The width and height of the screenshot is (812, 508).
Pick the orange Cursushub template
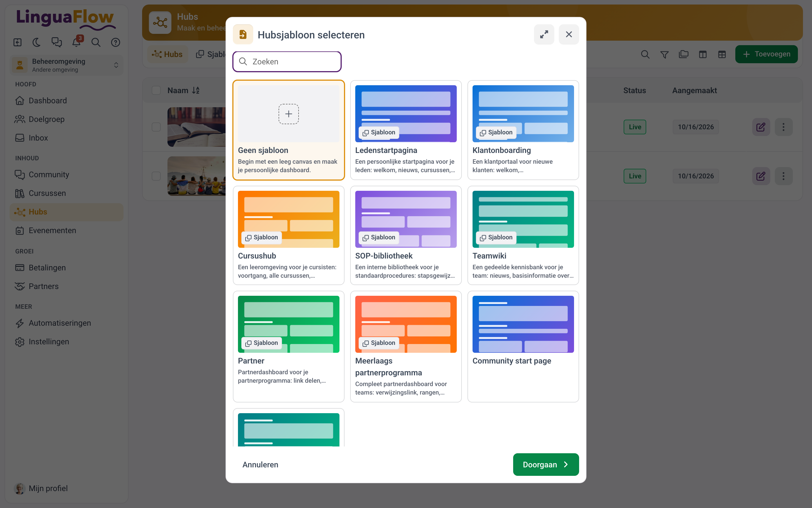[x=288, y=235]
